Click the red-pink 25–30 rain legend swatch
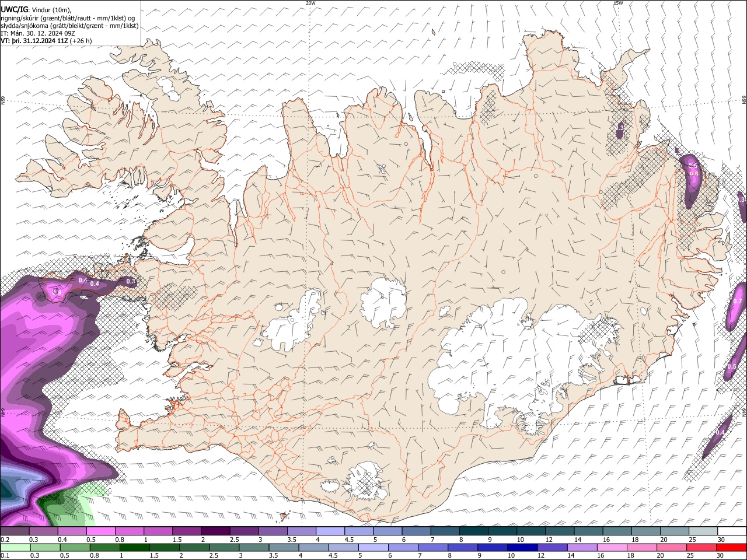The width and height of the screenshot is (747, 560). (x=702, y=547)
